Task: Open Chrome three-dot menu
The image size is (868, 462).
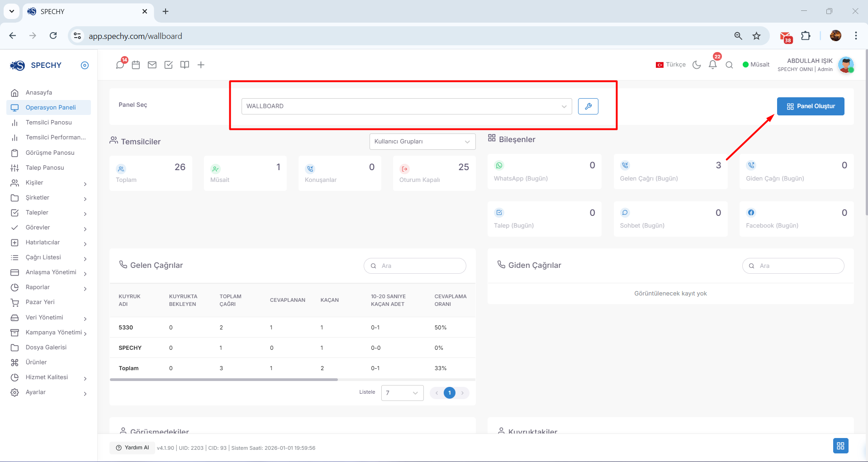Action: point(856,36)
